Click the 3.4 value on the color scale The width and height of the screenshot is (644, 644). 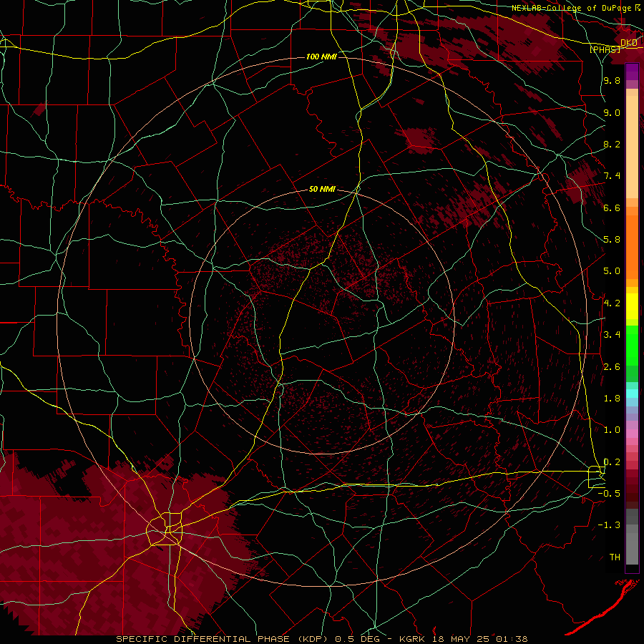pos(612,335)
